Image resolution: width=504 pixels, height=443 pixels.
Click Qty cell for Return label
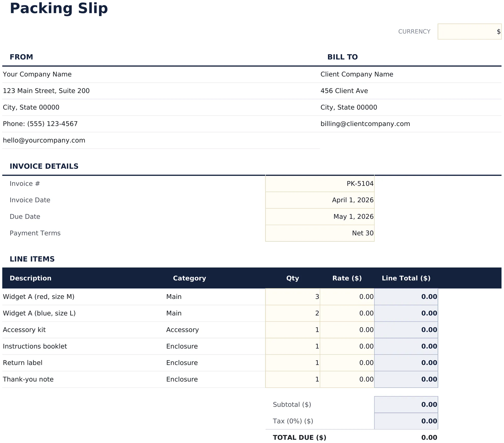(x=293, y=363)
